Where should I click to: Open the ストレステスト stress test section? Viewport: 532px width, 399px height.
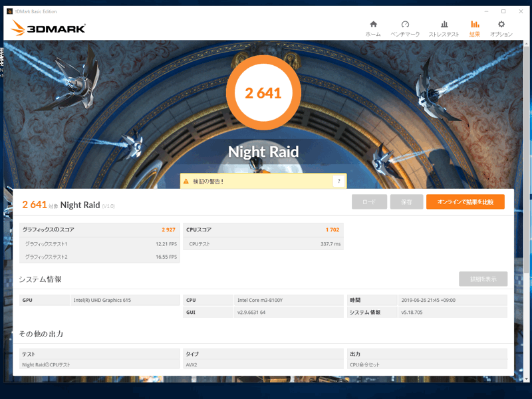[x=444, y=28]
